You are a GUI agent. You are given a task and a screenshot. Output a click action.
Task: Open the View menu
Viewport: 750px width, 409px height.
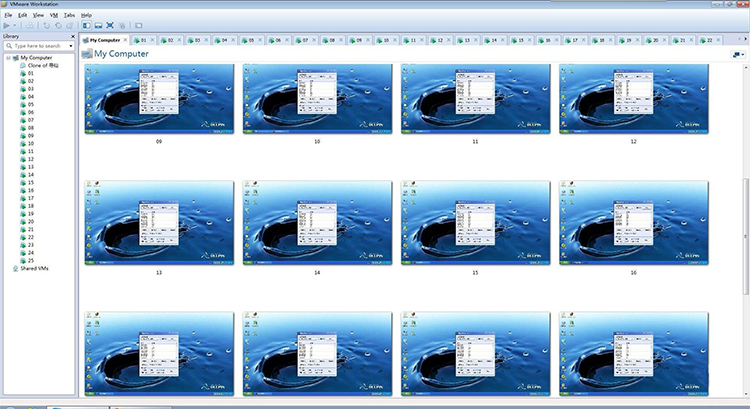tap(38, 15)
